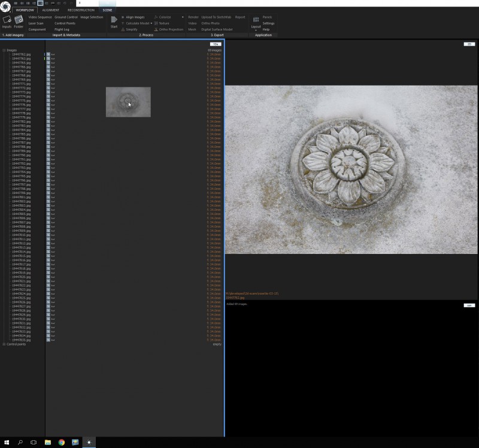Click the Render export option
This screenshot has width=479, height=448.
click(193, 17)
